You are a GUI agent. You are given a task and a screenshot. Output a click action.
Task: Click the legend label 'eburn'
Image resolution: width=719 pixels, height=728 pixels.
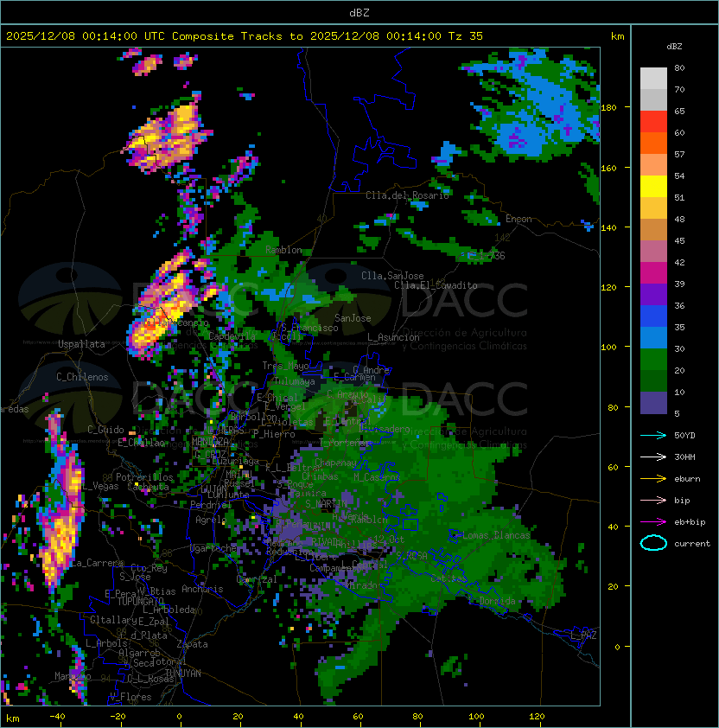pyautogui.click(x=687, y=479)
